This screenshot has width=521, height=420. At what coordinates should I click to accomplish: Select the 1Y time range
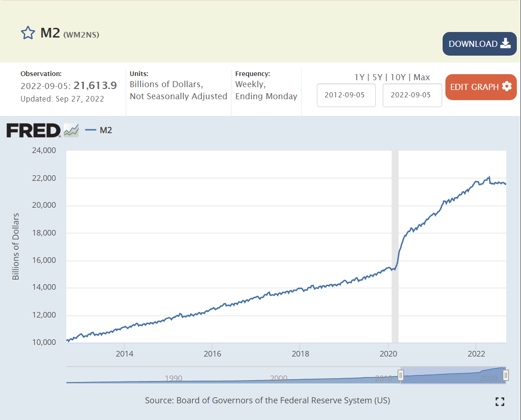[x=360, y=77]
